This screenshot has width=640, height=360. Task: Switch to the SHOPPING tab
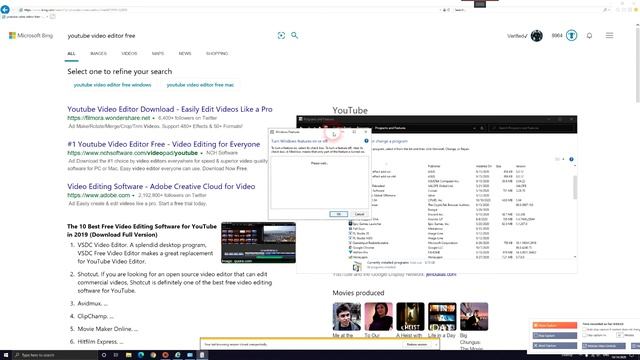[x=217, y=53]
